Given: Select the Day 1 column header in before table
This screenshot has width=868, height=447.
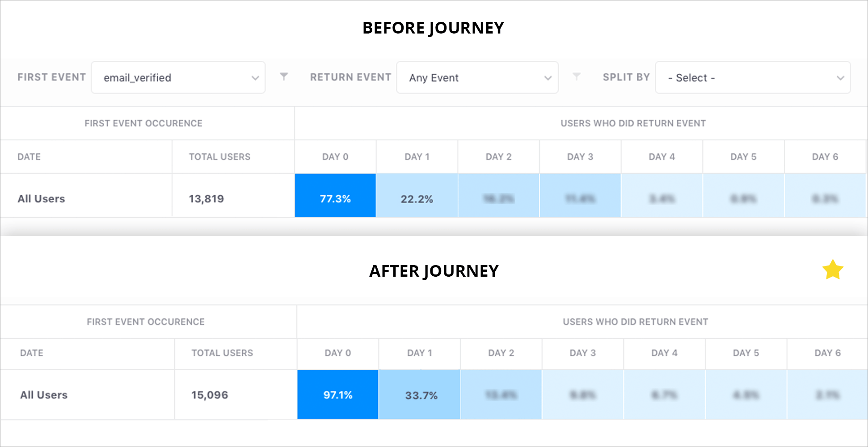Looking at the screenshot, I should tap(417, 156).
